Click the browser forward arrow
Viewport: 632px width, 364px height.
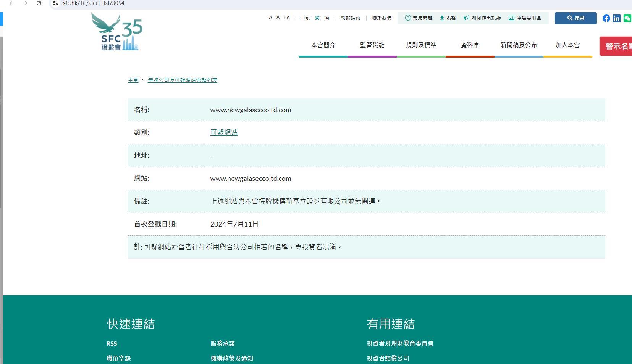[25, 3]
